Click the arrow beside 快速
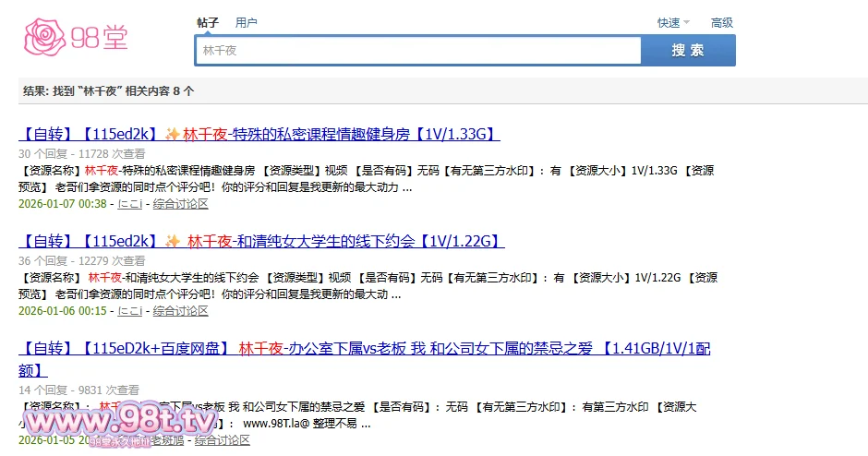868x456 pixels. tap(688, 23)
